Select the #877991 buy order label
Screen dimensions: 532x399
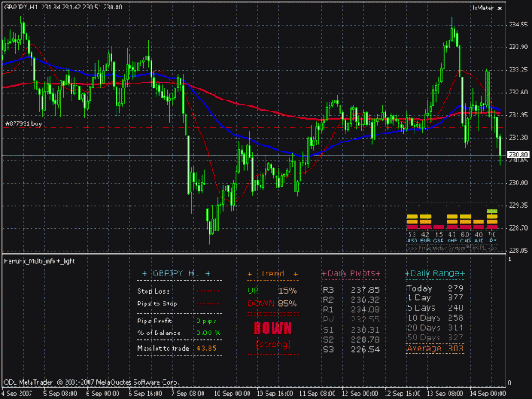24,123
